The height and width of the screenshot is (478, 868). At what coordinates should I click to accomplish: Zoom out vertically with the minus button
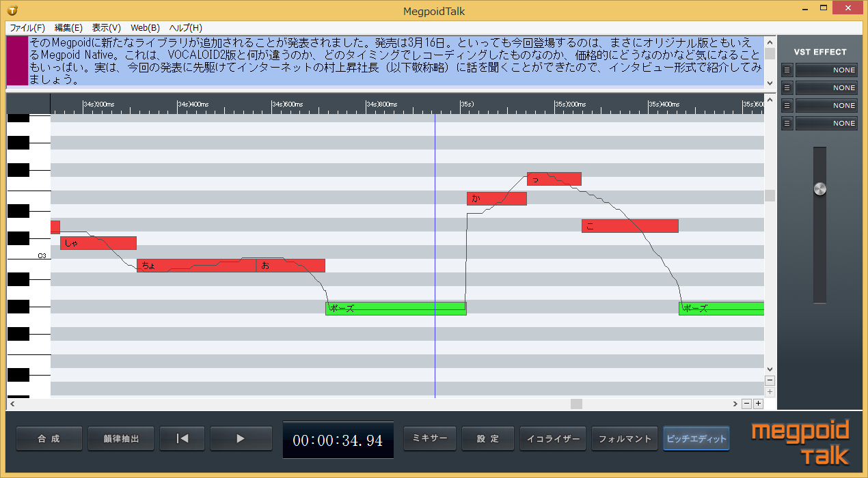[x=770, y=380]
